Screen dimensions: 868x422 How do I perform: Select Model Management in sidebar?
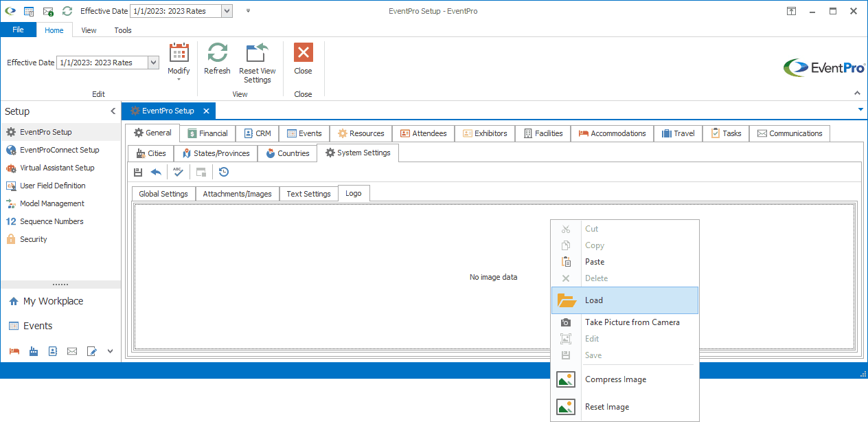click(60, 203)
